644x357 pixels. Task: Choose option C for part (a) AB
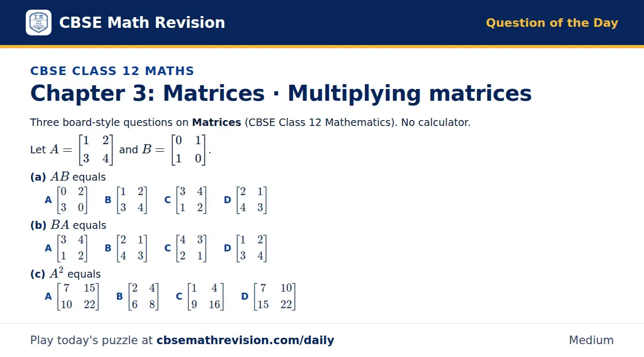185,200
